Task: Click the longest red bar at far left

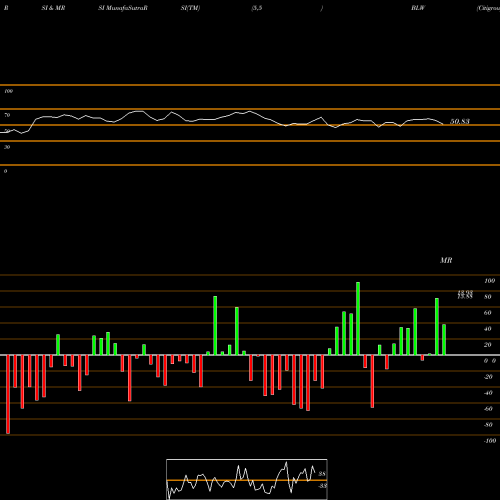Action: point(8,394)
